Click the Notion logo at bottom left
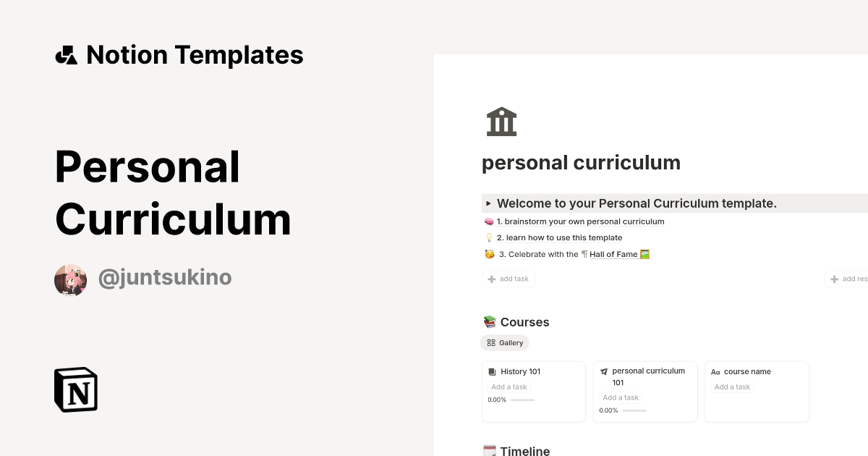Viewport: 868px width, 456px height. 75,389
